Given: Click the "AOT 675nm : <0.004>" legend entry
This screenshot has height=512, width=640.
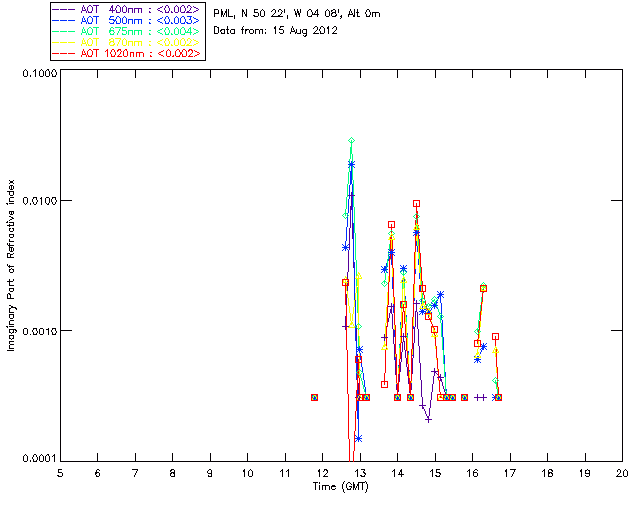Looking at the screenshot, I should (127, 31).
